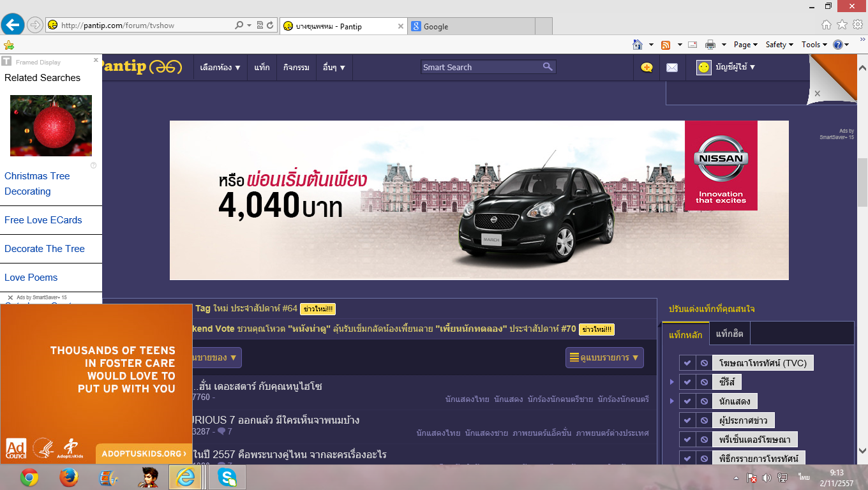Screen dimensions: 868x490
Task: Open dropdown arrow next to Print icon
Action: pyautogui.click(x=724, y=45)
